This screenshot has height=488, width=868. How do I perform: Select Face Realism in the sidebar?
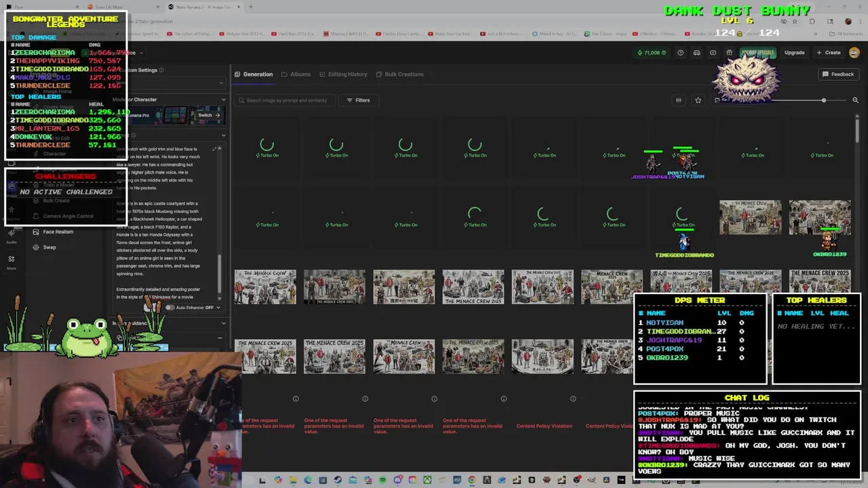58,232
